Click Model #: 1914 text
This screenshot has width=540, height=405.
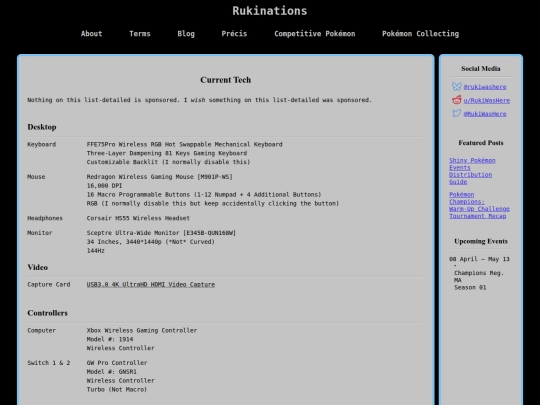point(110,339)
